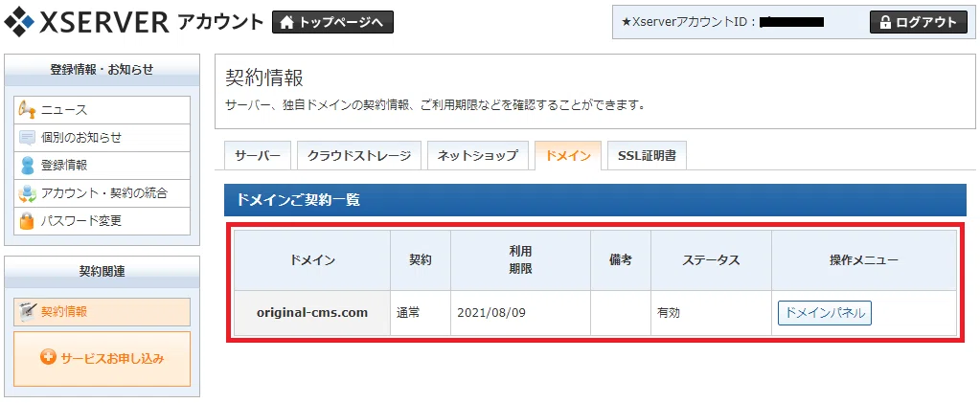The image size is (980, 403).
Task: Go to トップページへ
Action: [332, 23]
